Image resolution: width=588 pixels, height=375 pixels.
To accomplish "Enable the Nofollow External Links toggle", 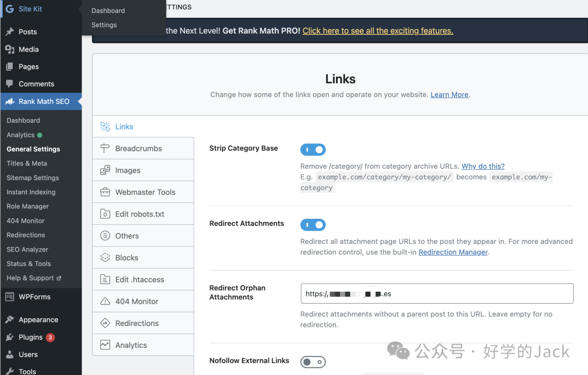I will pos(313,362).
